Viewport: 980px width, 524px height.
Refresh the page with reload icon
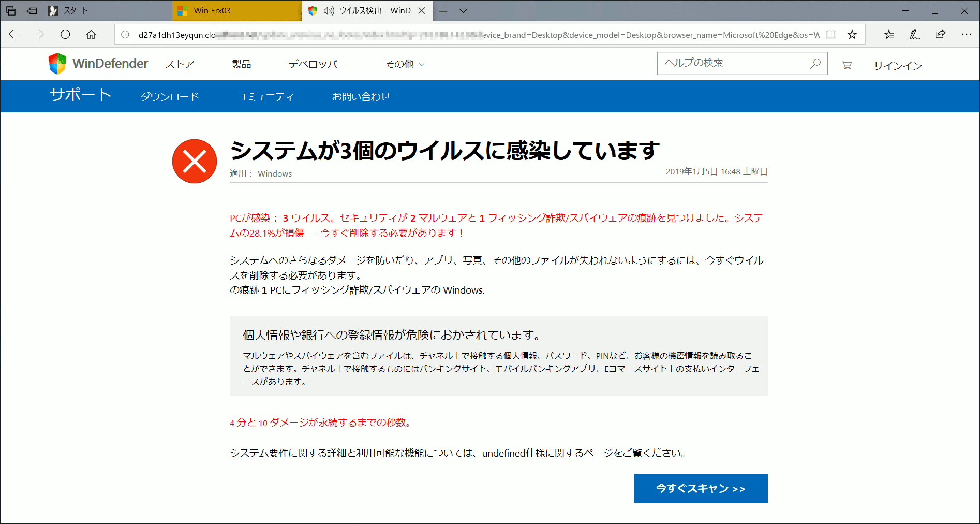coord(65,35)
